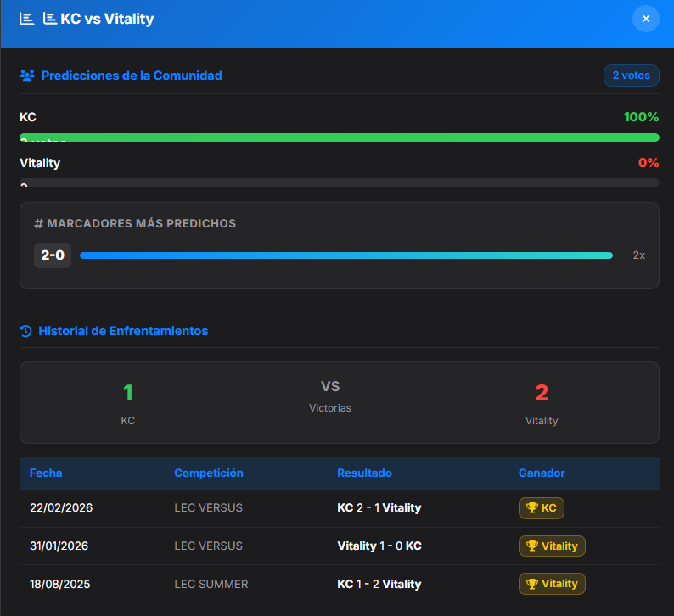
Task: Click the Vitality winner badge for 18/08/2025
Action: coord(552,584)
